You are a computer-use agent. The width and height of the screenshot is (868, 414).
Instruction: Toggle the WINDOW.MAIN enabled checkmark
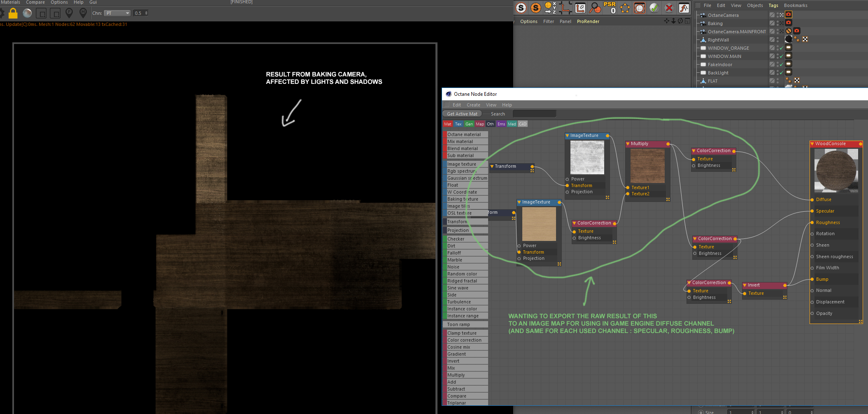(x=781, y=56)
